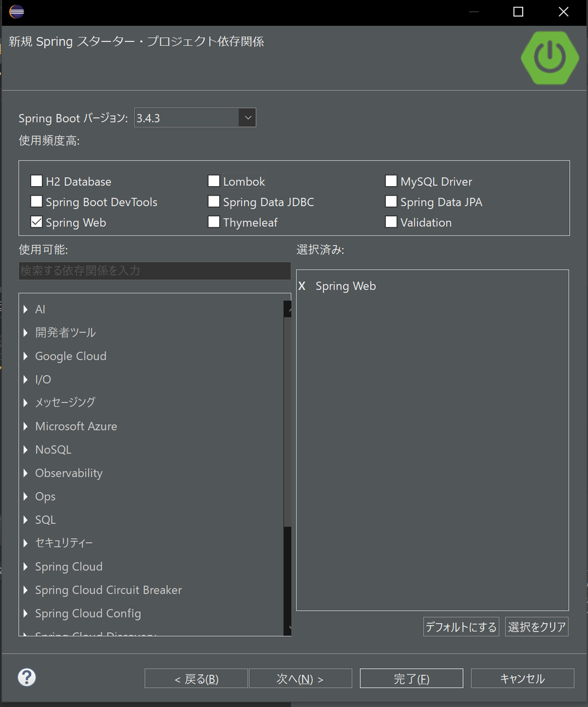The height and width of the screenshot is (707, 588).
Task: Expand the メッセージング category
Action: pos(26,402)
